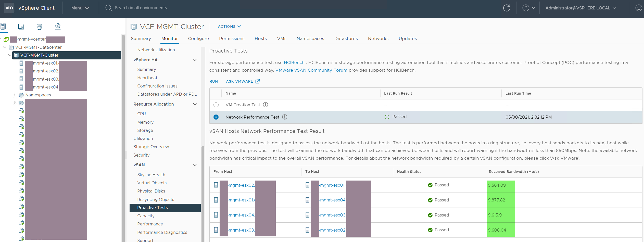
Task: Select the VM Creation Test radio button
Action: click(x=216, y=105)
